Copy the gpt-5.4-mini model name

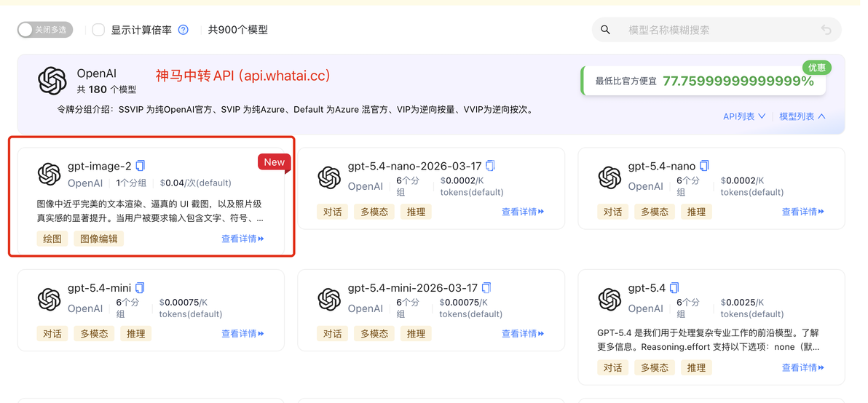pyautogui.click(x=140, y=287)
